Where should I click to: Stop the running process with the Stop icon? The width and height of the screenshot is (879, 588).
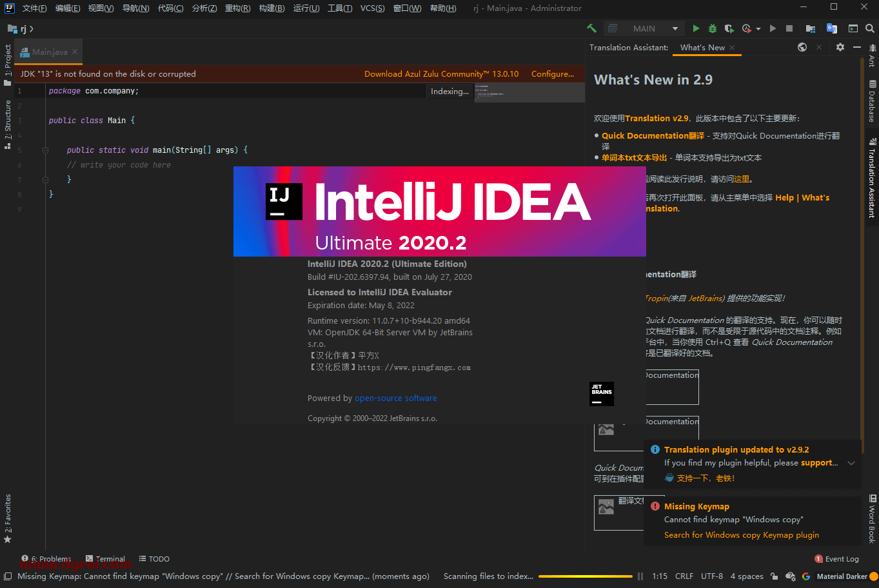click(790, 29)
